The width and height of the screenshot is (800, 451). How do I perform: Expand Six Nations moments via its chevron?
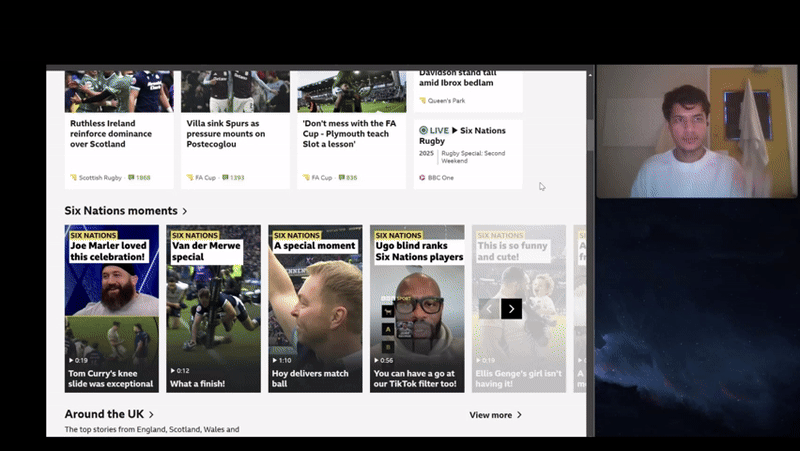185,211
